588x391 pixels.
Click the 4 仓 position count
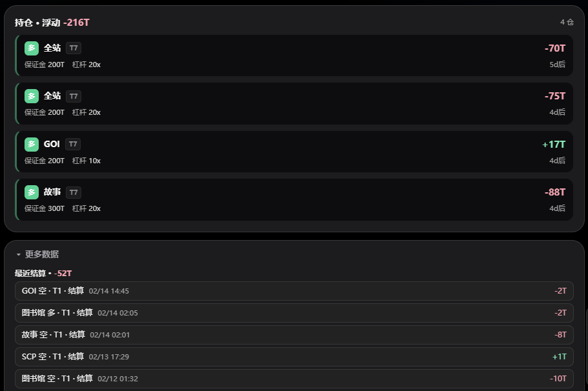[x=567, y=23]
